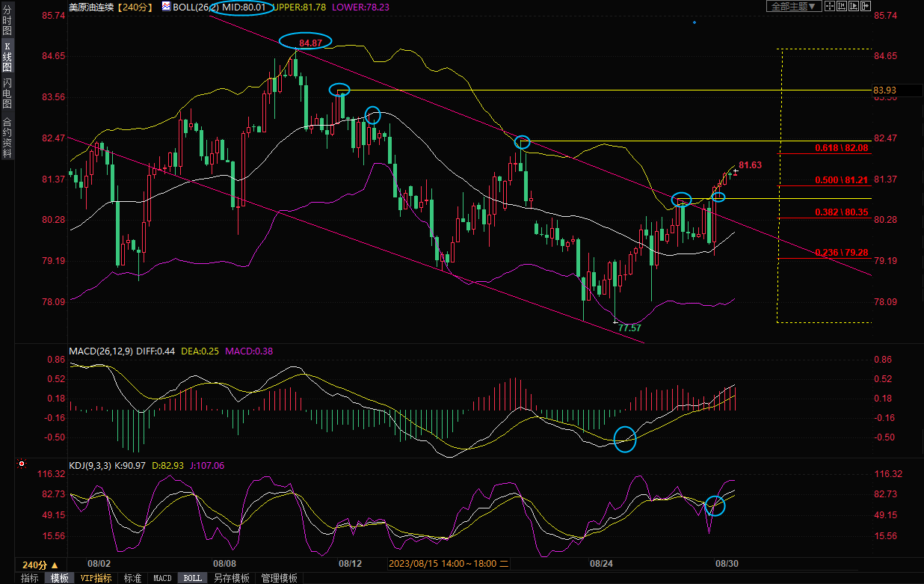Open the 闪电图 view
Viewport: 924px width, 584px height.
click(7, 93)
